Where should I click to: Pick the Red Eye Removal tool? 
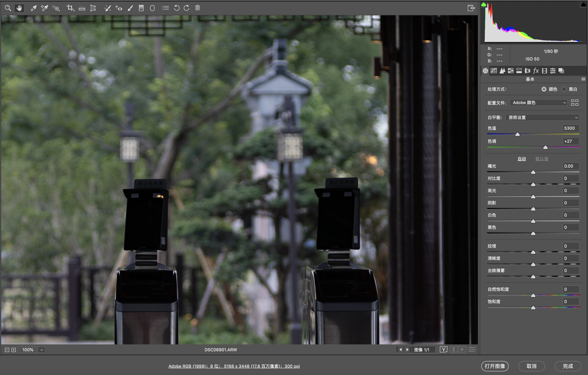119,8
